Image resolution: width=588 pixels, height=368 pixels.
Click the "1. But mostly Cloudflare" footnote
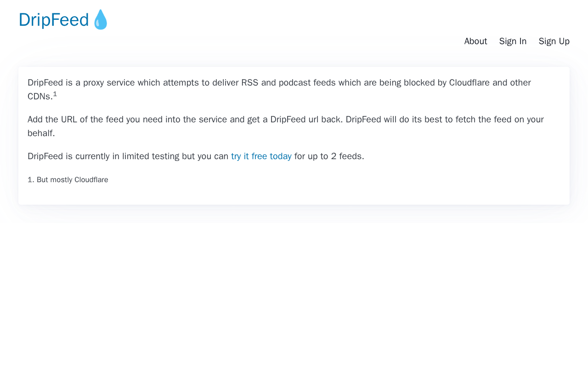68,180
